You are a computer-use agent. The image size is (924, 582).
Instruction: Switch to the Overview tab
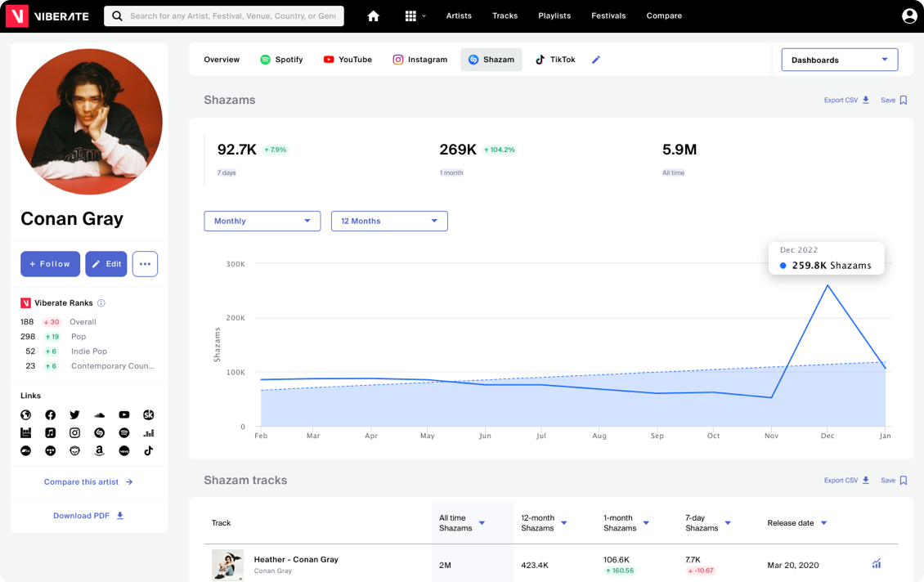click(x=222, y=60)
